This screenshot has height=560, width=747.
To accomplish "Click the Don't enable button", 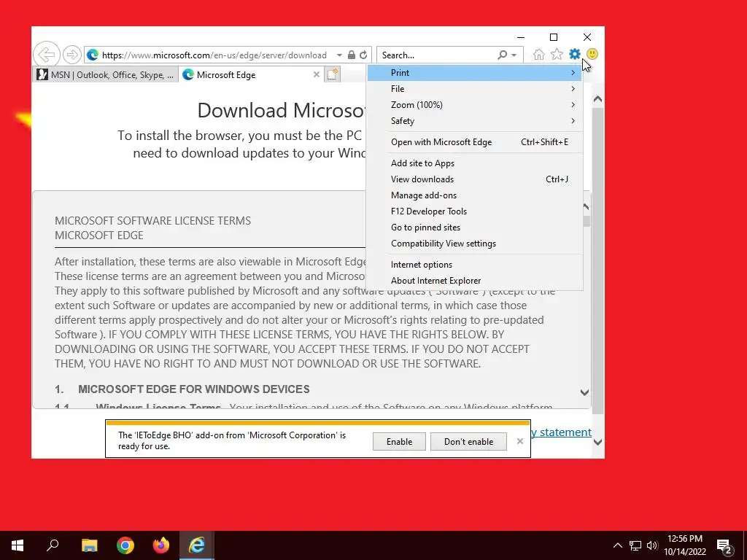I will point(469,442).
